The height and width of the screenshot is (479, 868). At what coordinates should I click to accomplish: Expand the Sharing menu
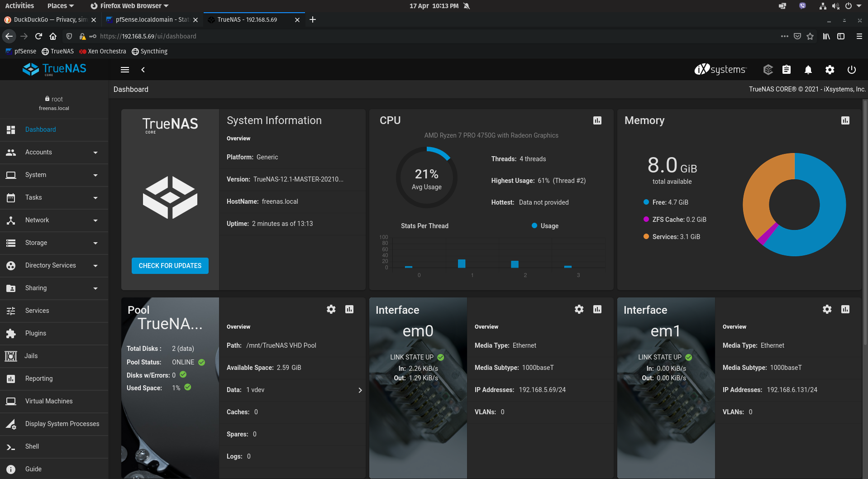[x=54, y=288]
